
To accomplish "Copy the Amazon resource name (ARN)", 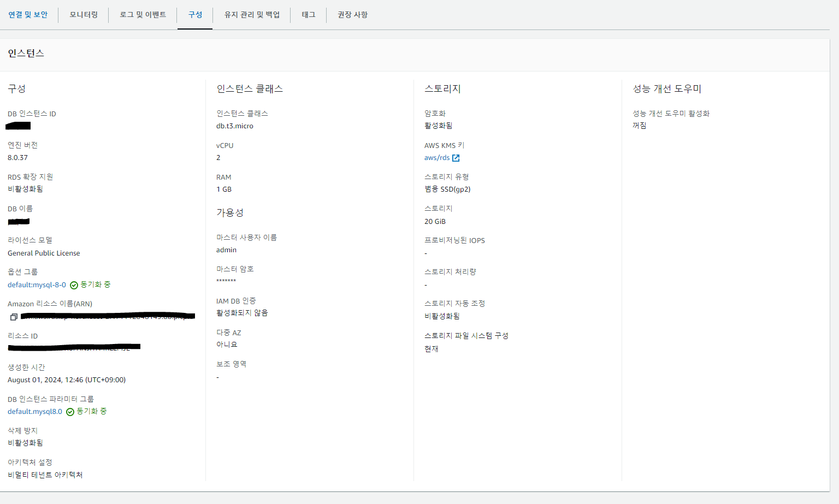I will coord(14,317).
